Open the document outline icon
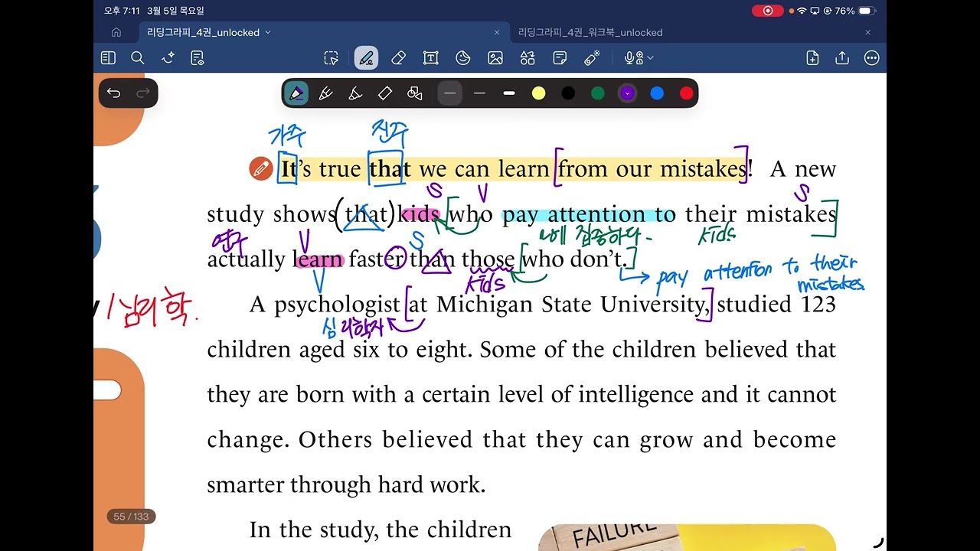 coord(198,58)
